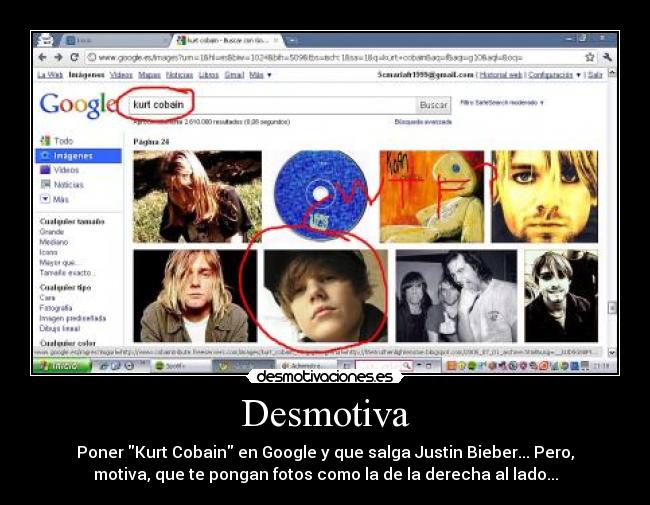This screenshot has width=650, height=505.
Task: Open the yellow-tinted face close-up thumbnail
Action: click(x=545, y=197)
